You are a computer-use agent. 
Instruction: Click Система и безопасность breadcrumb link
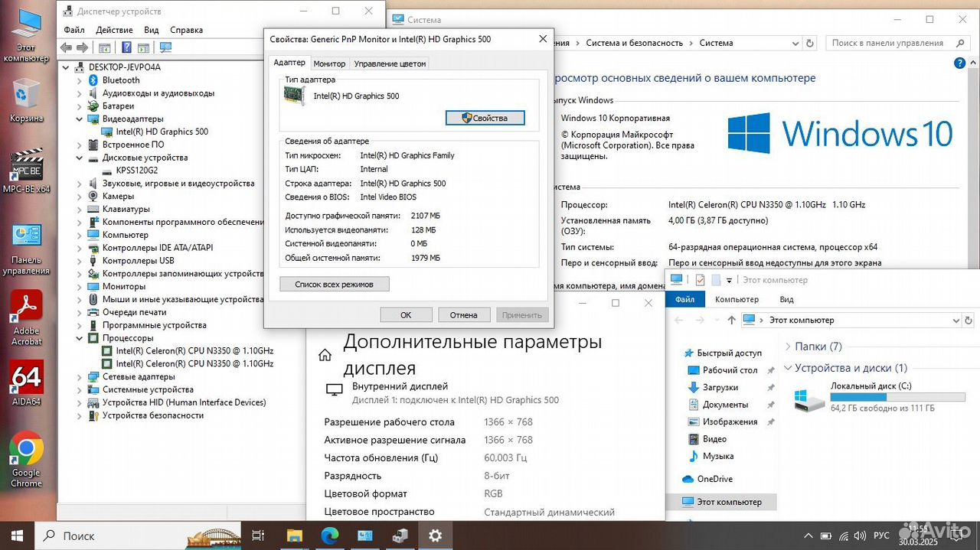click(635, 43)
